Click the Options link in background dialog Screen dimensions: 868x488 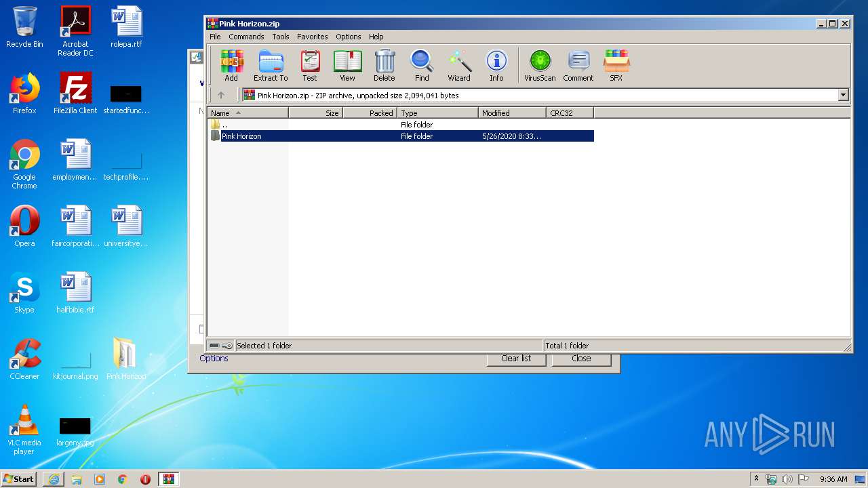point(214,358)
